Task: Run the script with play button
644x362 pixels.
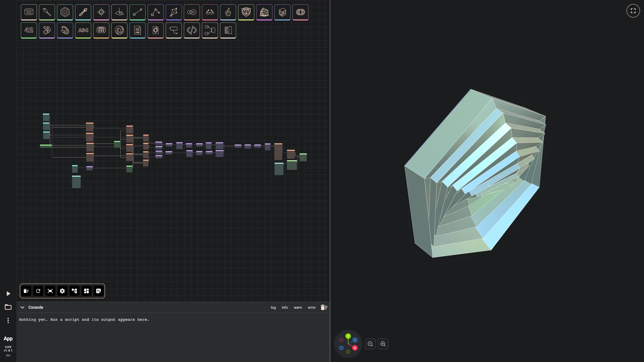Action: (8, 294)
